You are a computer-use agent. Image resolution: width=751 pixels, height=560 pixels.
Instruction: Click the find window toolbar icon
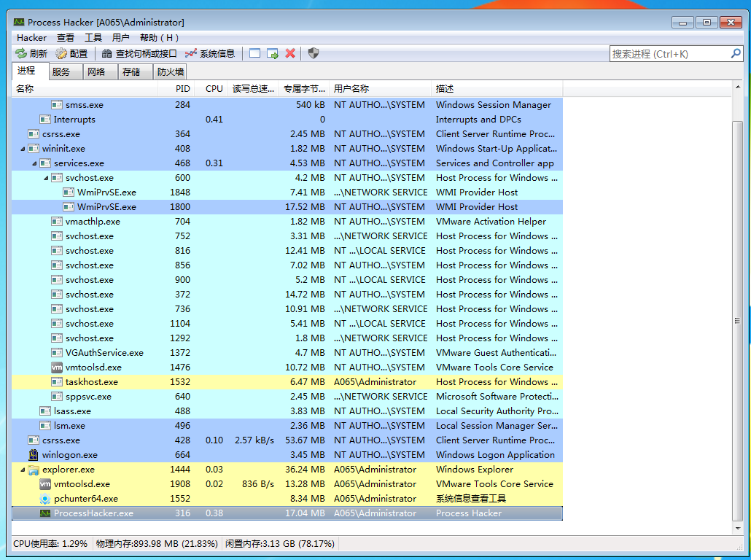click(254, 54)
